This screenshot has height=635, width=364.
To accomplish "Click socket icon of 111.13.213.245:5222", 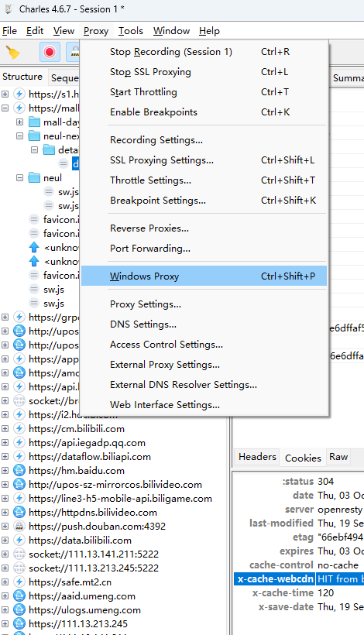I will pos(19,568).
